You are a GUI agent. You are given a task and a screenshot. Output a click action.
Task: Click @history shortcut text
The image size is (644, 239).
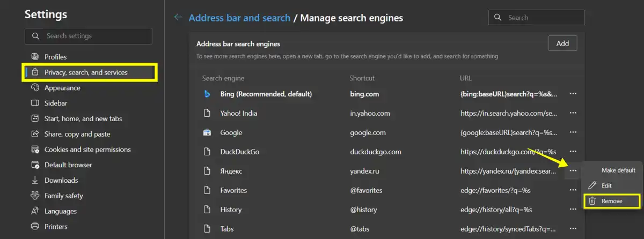click(363, 210)
